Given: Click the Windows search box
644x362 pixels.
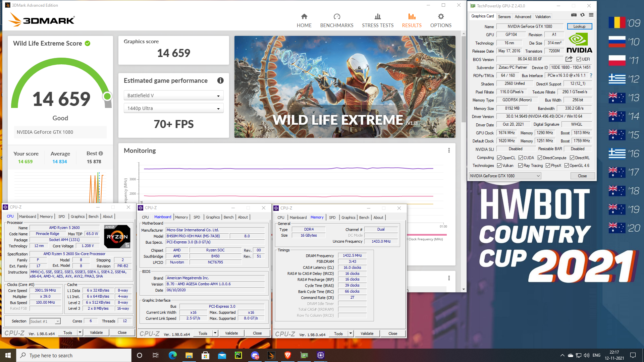Looking at the screenshot, I should (74, 355).
